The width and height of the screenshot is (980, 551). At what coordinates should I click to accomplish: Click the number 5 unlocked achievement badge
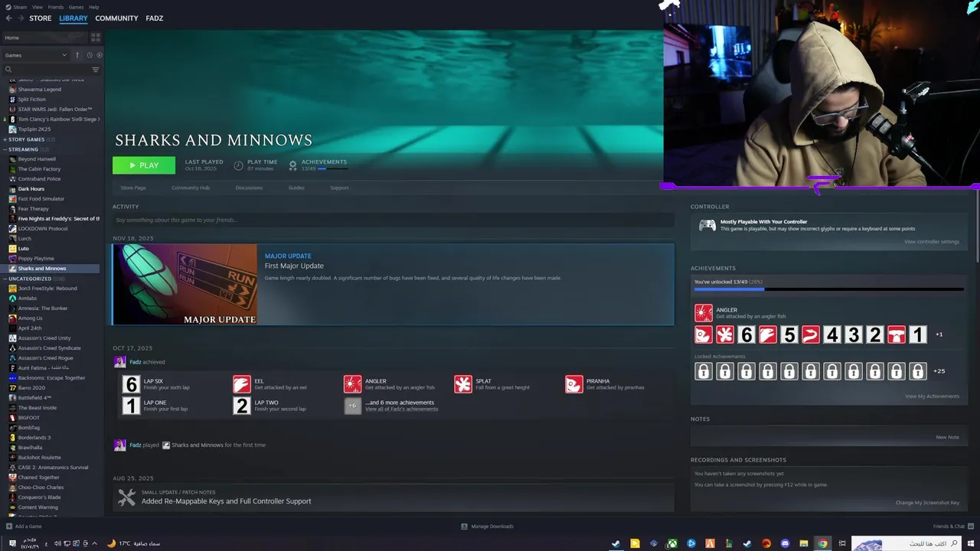tap(789, 334)
